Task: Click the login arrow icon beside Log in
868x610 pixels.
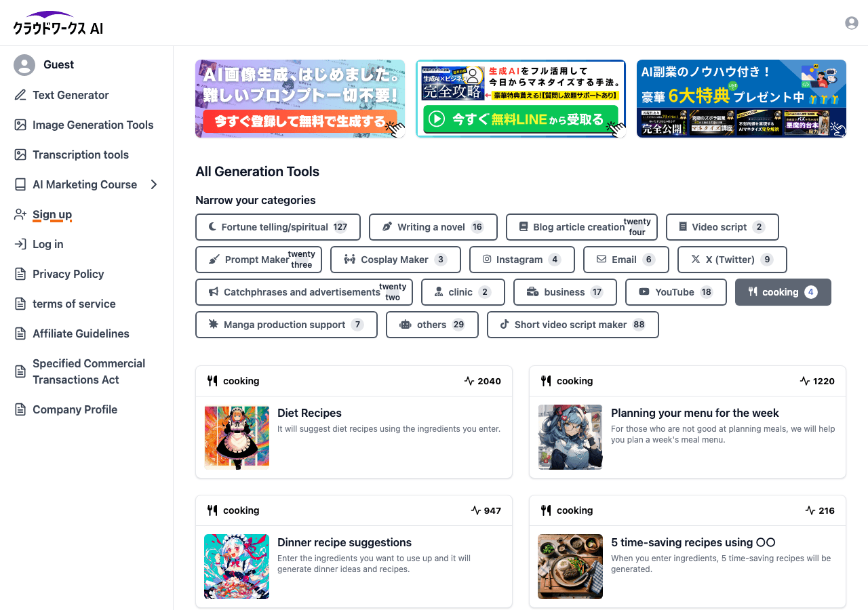Action: pos(20,244)
